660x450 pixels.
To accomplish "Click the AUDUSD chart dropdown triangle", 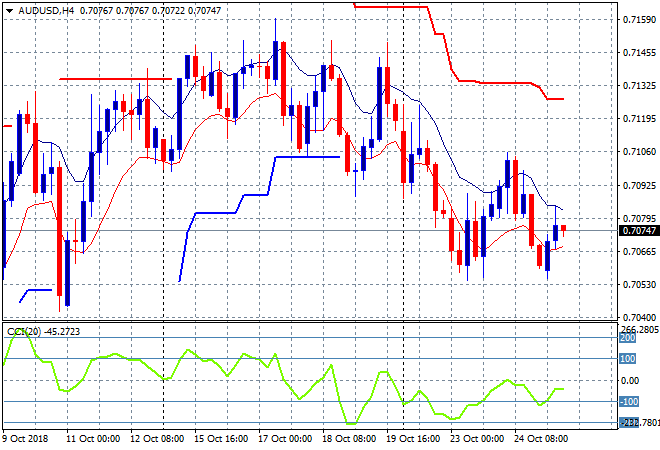I will pyautogui.click(x=9, y=11).
